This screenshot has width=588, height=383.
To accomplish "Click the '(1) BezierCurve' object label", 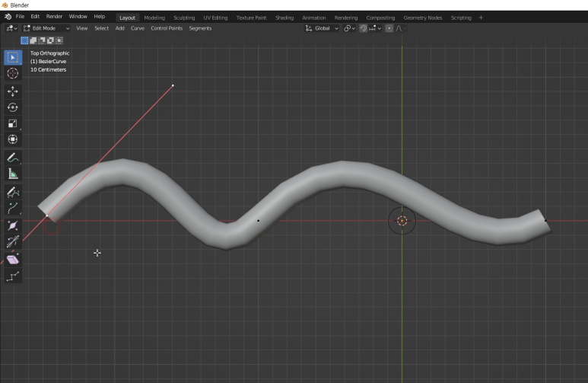I will coord(48,62).
